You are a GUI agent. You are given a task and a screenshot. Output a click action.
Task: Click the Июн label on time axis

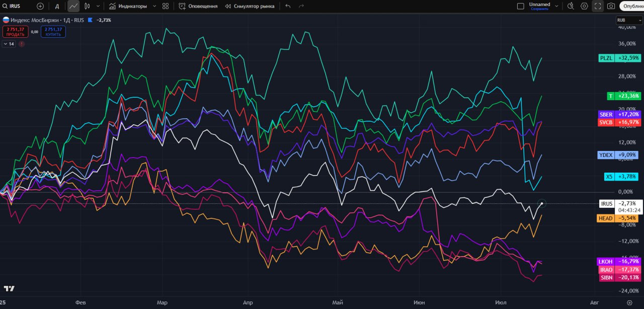click(419, 302)
